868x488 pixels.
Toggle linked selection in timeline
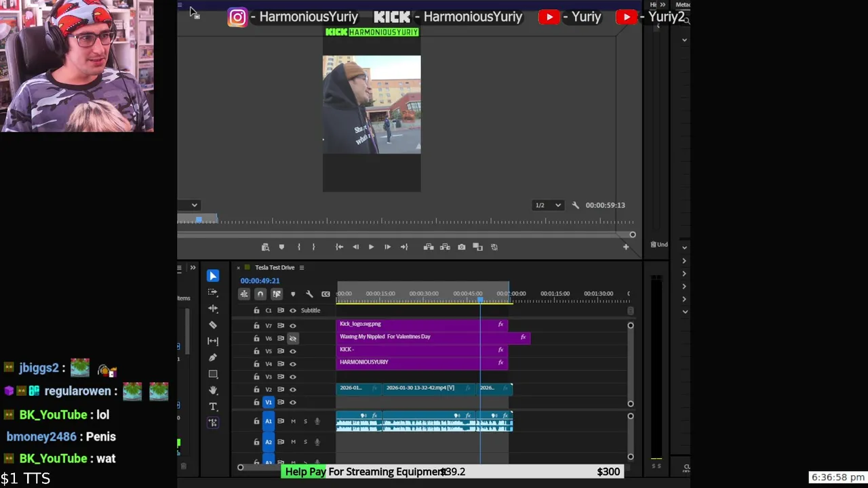coord(277,293)
